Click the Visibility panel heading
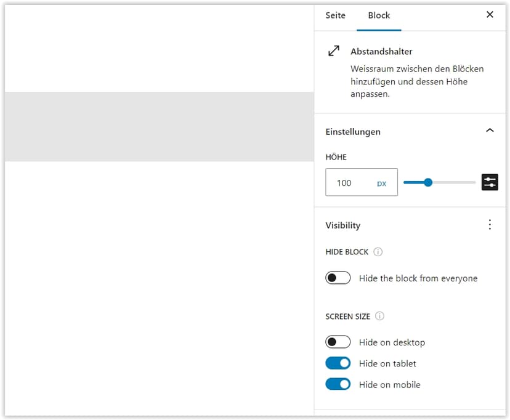This screenshot has width=510, height=420. click(343, 225)
